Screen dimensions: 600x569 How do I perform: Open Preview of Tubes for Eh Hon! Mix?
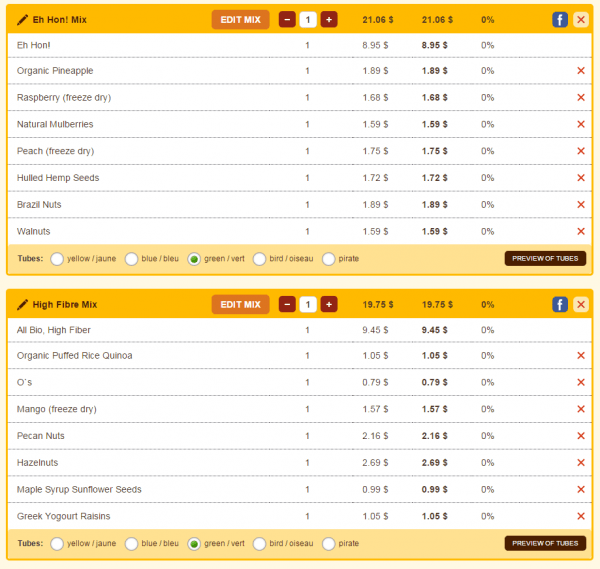tap(545, 259)
